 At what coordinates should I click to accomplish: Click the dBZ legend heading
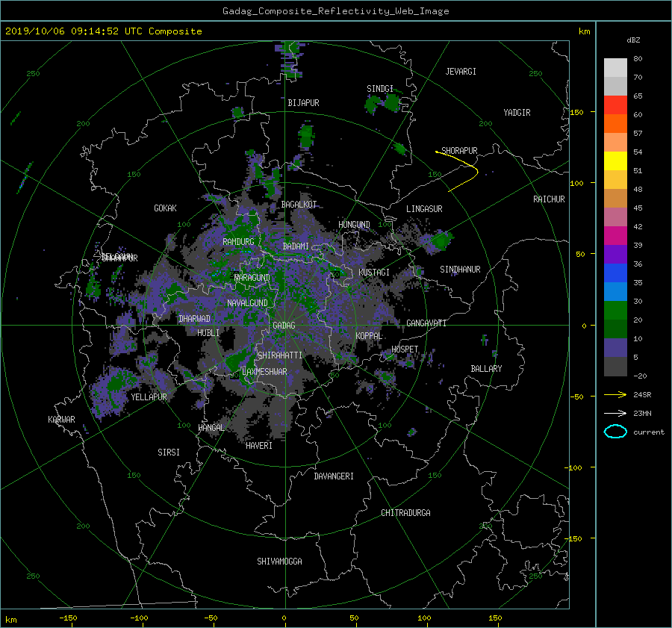[633, 40]
